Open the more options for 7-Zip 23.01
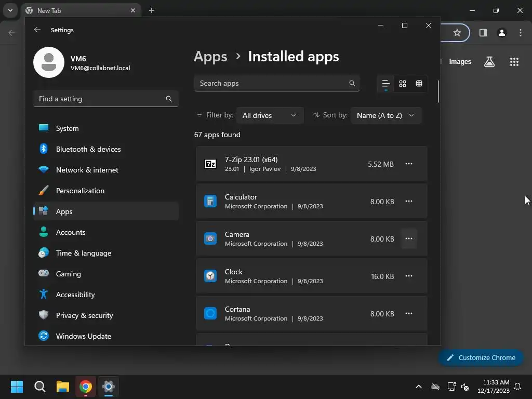Screen dimensions: 532x399 (x=409, y=164)
